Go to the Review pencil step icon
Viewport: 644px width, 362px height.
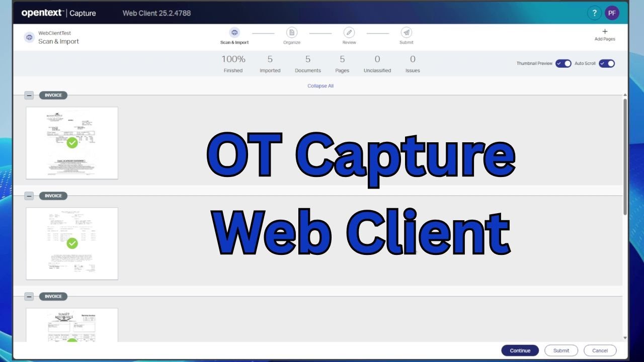point(349,32)
